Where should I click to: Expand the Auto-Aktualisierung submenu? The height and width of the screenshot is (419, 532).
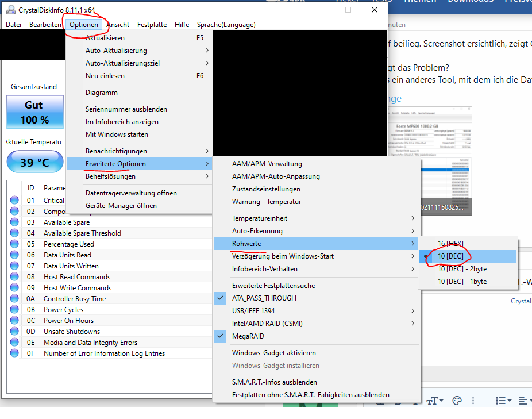pyautogui.click(x=140, y=51)
